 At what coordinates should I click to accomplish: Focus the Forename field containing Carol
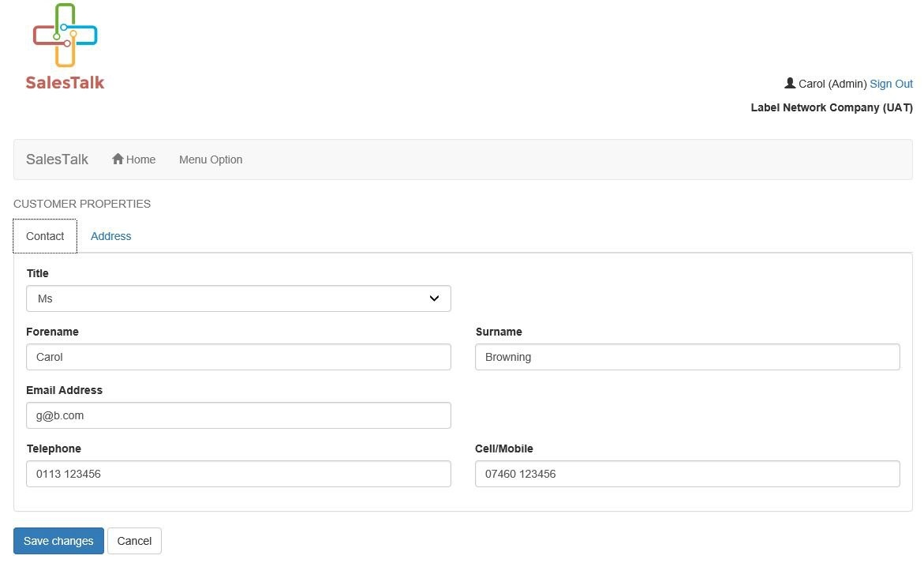[x=238, y=357]
